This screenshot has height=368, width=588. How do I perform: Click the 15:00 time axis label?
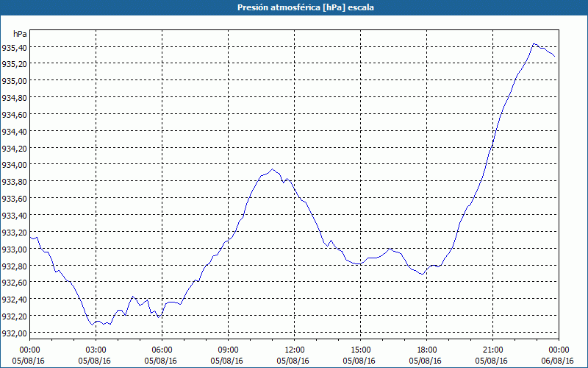(x=360, y=350)
